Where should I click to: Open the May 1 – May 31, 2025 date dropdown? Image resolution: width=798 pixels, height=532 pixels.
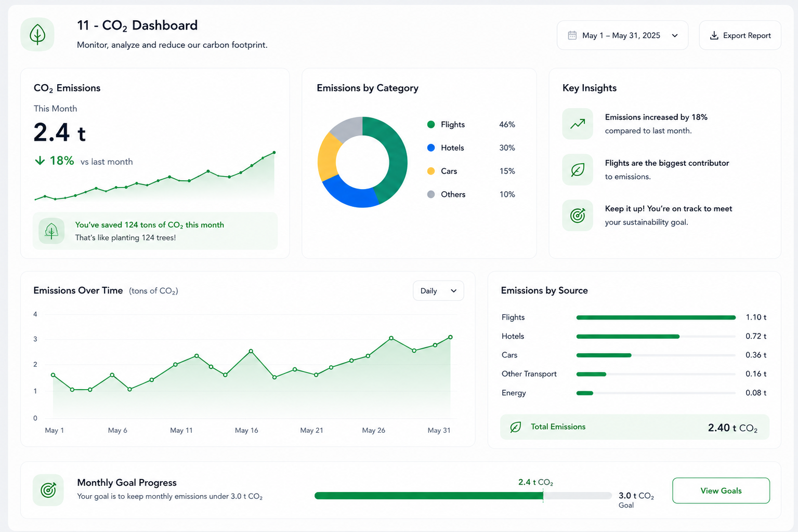pos(622,35)
